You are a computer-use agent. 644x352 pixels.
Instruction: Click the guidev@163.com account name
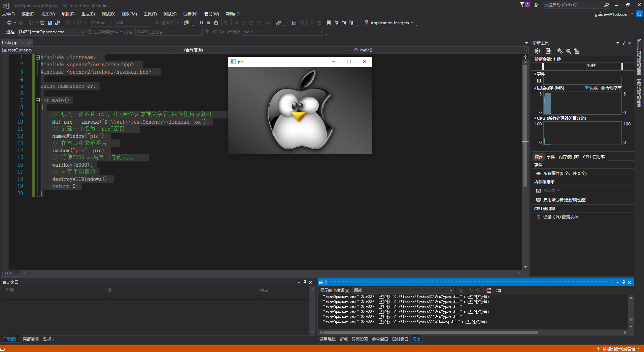pos(611,14)
